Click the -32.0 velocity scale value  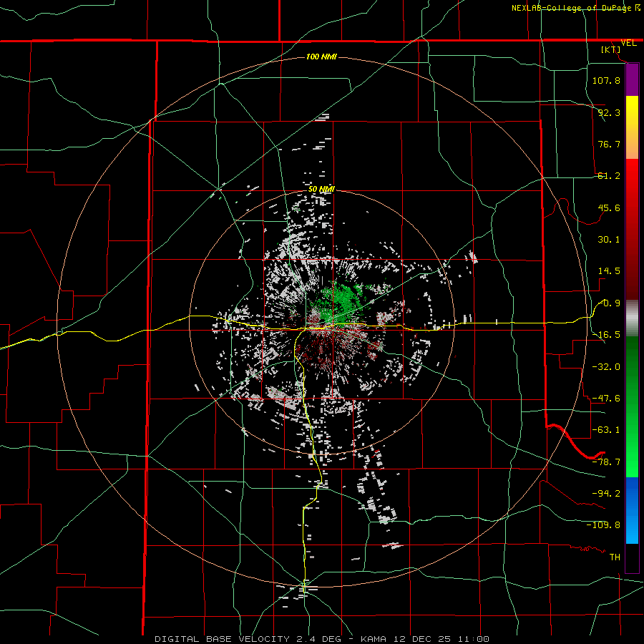pyautogui.click(x=606, y=367)
